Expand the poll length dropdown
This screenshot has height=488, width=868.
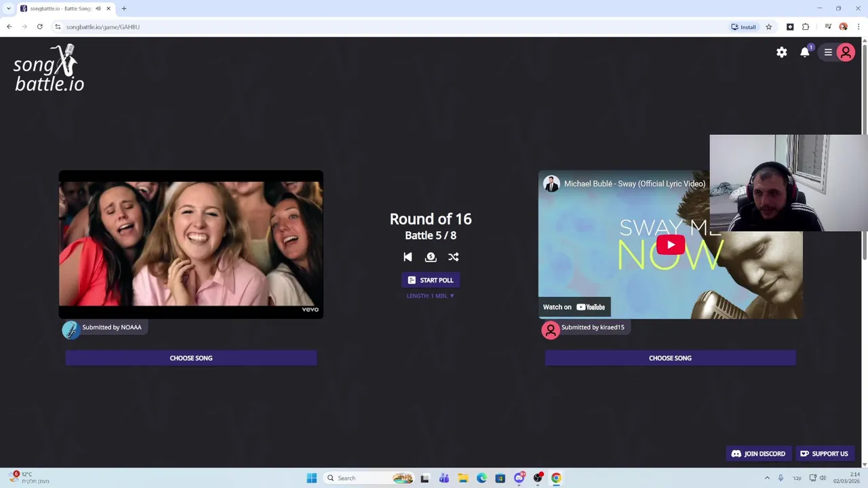(431, 296)
